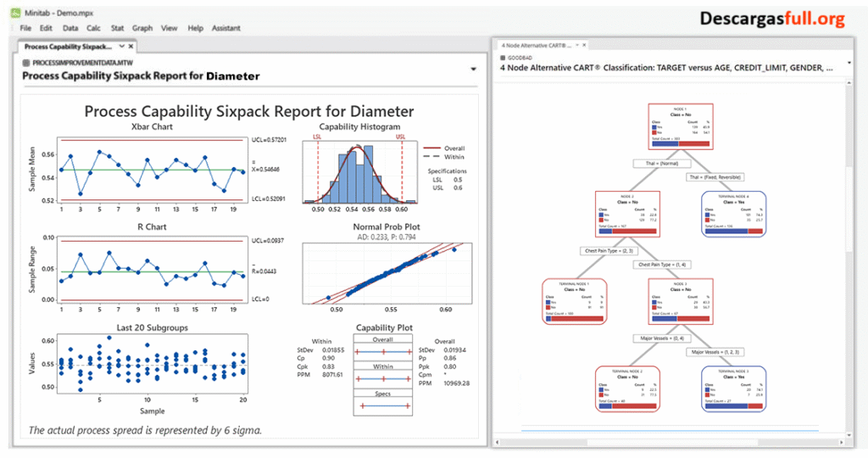Select Node 3 box in CART tree
868x458 pixels.
click(x=681, y=301)
